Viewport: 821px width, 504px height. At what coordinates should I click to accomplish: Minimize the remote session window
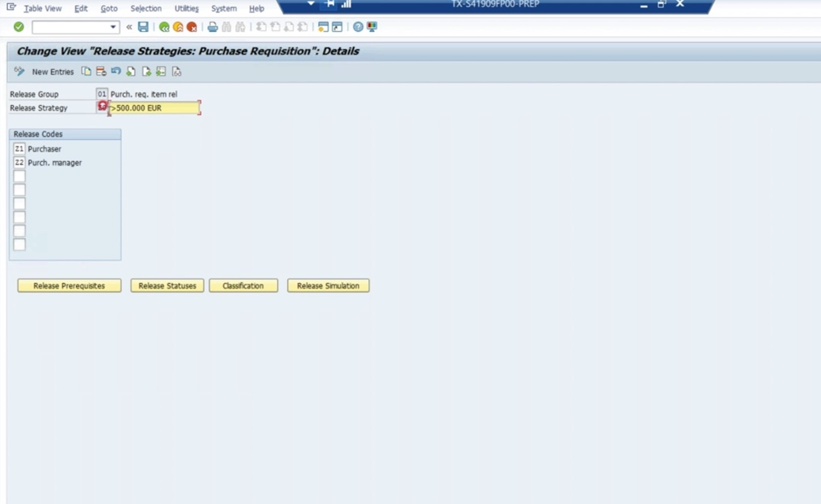[x=644, y=5]
